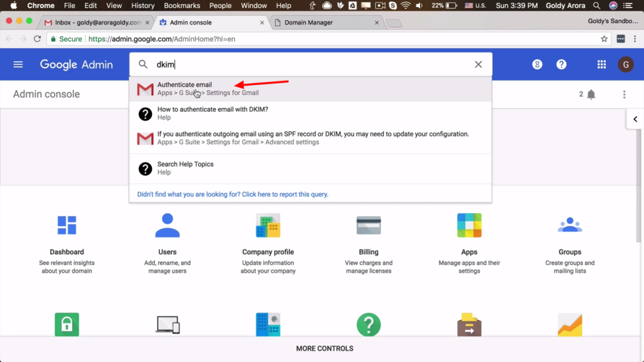Click in the dkim search field
This screenshot has height=362, width=644.
click(312, 64)
